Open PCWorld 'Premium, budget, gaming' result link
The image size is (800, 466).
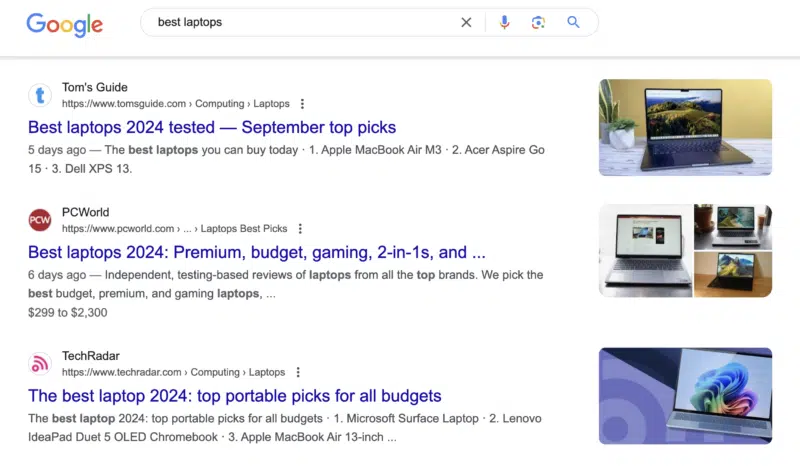coord(256,252)
